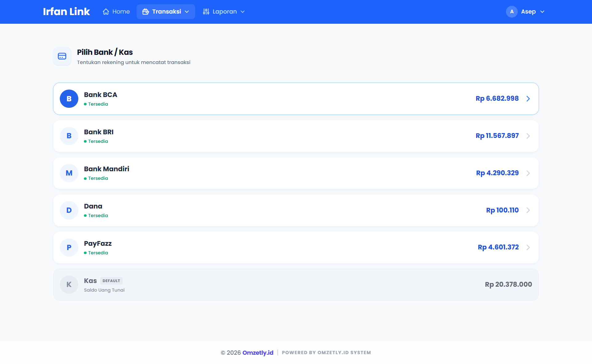Click the Laporan sliders icon
The height and width of the screenshot is (364, 592).
206,12
